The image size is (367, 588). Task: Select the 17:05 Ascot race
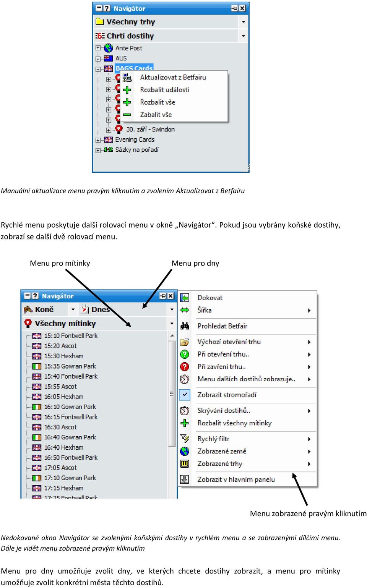pyautogui.click(x=60, y=468)
